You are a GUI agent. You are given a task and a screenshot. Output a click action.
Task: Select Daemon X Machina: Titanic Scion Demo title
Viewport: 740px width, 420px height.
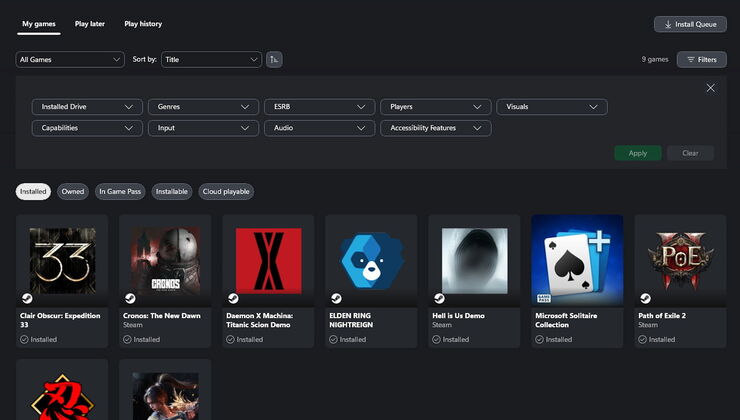(260, 320)
